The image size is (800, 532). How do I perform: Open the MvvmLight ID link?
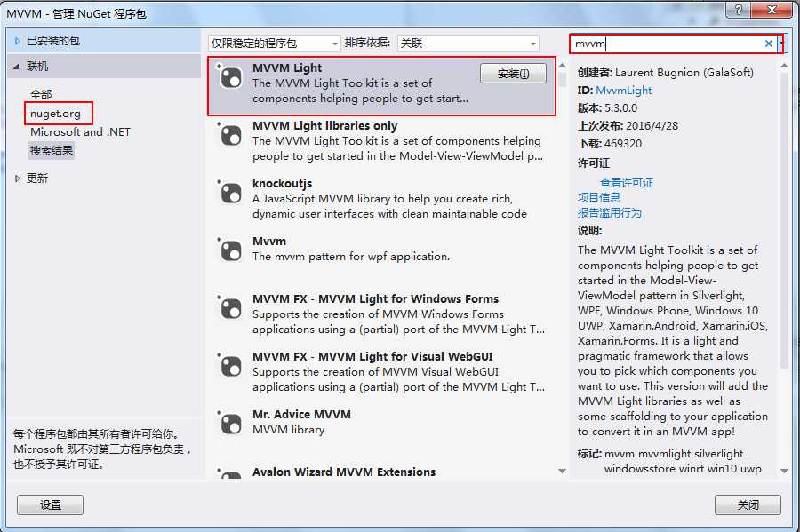click(x=623, y=91)
